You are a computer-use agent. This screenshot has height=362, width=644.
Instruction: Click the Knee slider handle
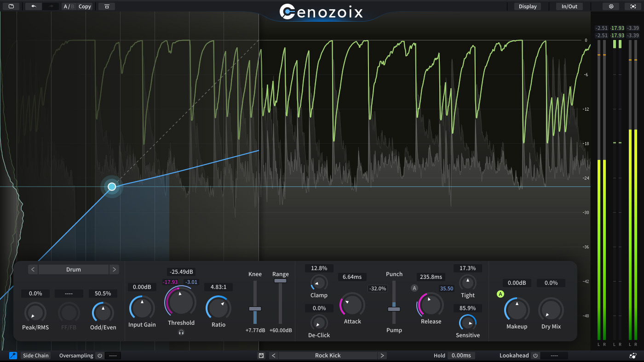(255, 309)
